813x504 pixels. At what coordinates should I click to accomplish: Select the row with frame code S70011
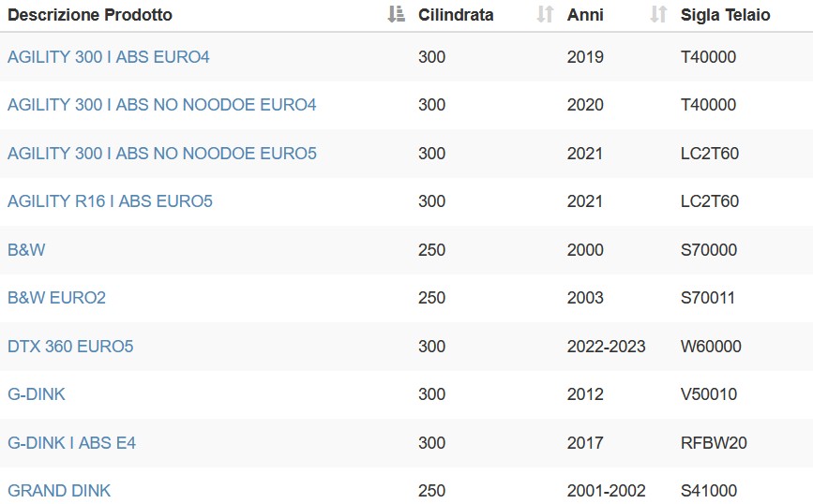coord(407,298)
